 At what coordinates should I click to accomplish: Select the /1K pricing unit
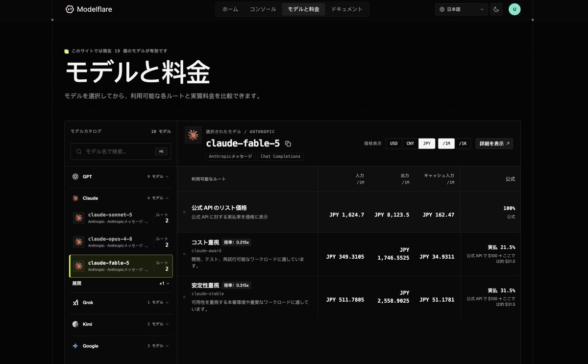(463, 144)
